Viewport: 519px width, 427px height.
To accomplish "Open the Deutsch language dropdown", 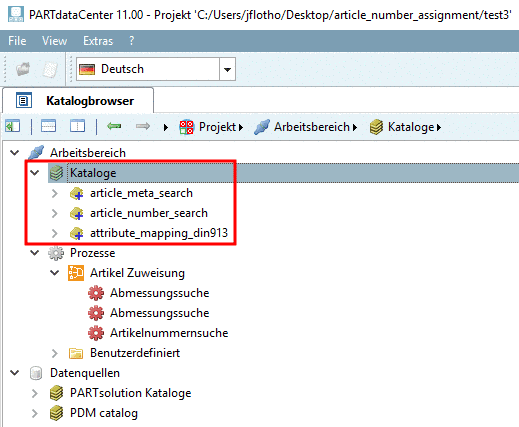I will pos(227,69).
